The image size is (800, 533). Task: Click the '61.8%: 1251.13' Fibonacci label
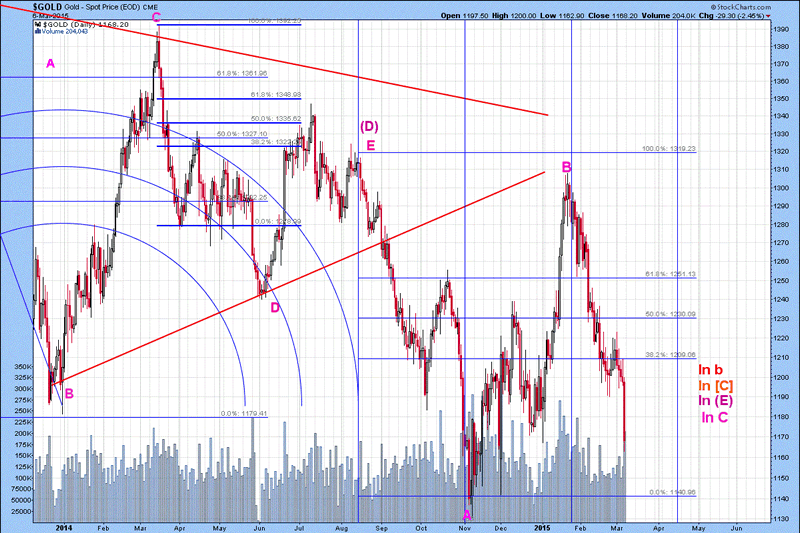tap(670, 274)
